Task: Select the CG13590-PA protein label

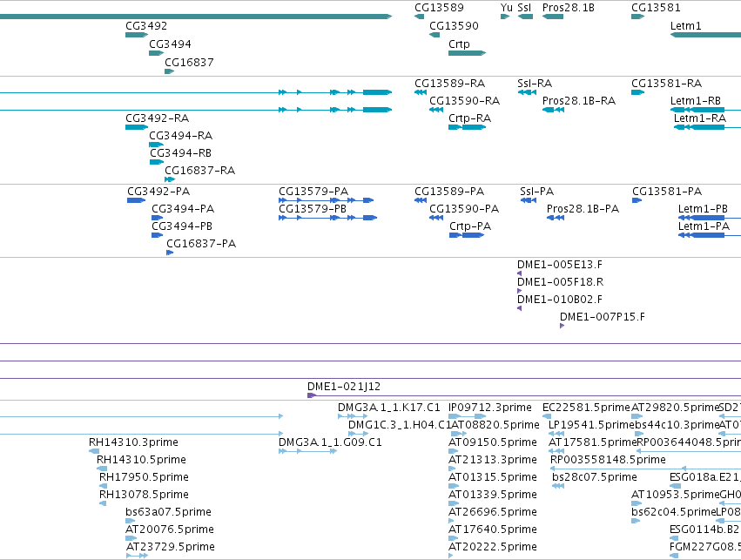Action: click(x=464, y=209)
